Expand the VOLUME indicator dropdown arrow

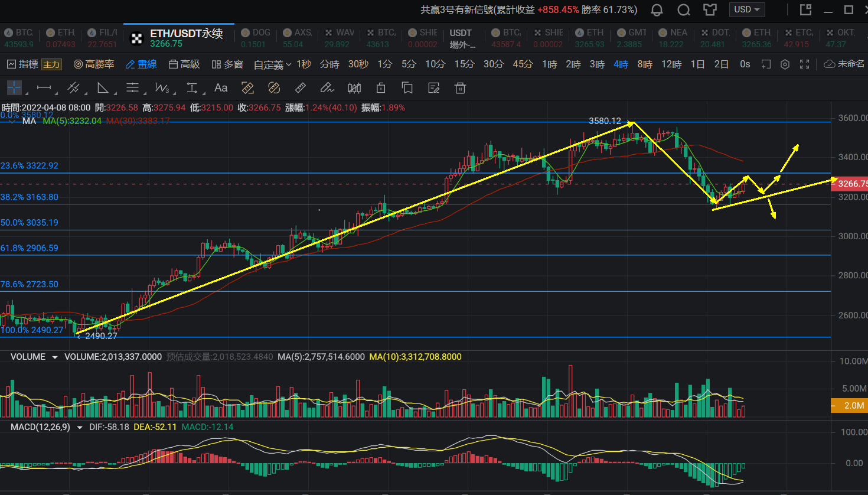point(55,357)
